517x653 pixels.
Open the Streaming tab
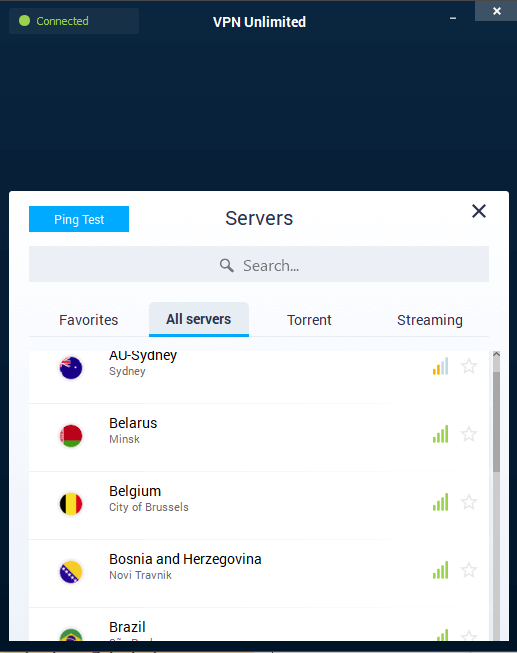coord(430,320)
